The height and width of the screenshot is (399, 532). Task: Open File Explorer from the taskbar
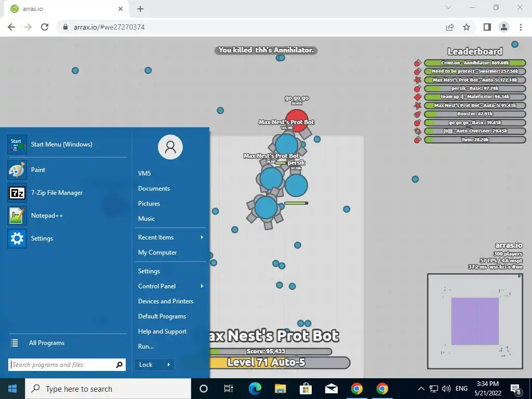(x=280, y=389)
